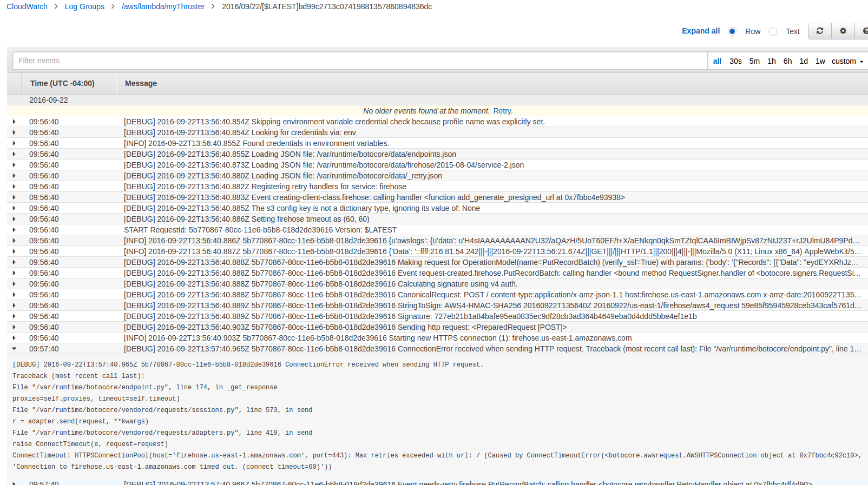This screenshot has width=868, height=485.
Task: Click 'No older events found at the moment.' text
Action: pyautogui.click(x=426, y=111)
